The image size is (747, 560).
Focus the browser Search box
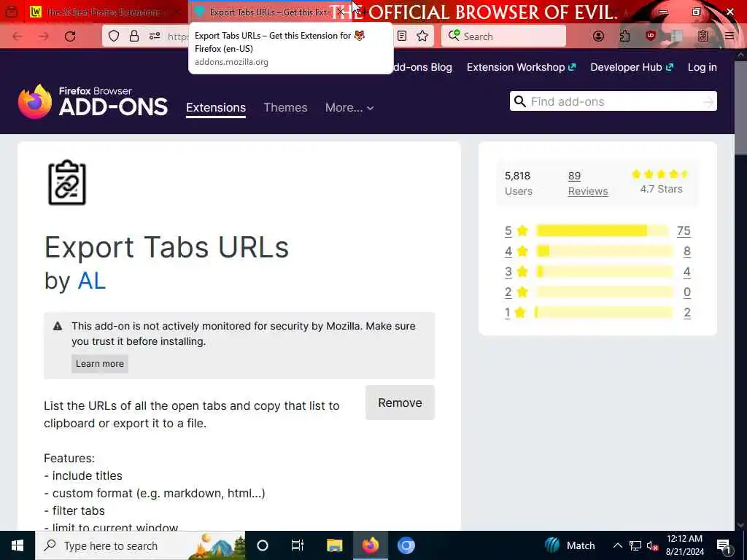(x=503, y=36)
